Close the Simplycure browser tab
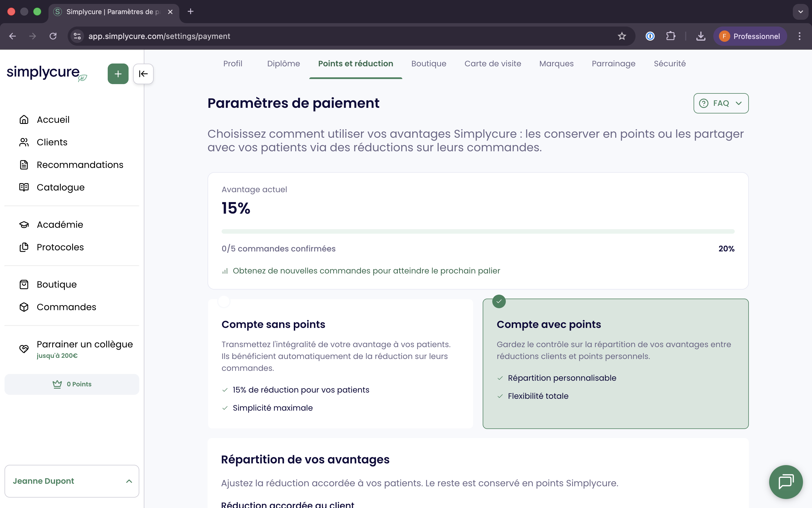 point(170,12)
